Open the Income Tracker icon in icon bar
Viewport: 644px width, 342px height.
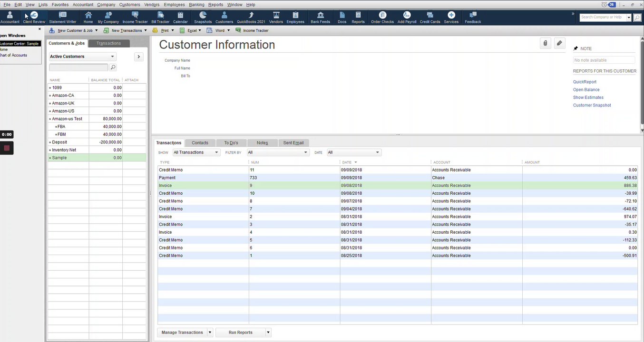[135, 18]
